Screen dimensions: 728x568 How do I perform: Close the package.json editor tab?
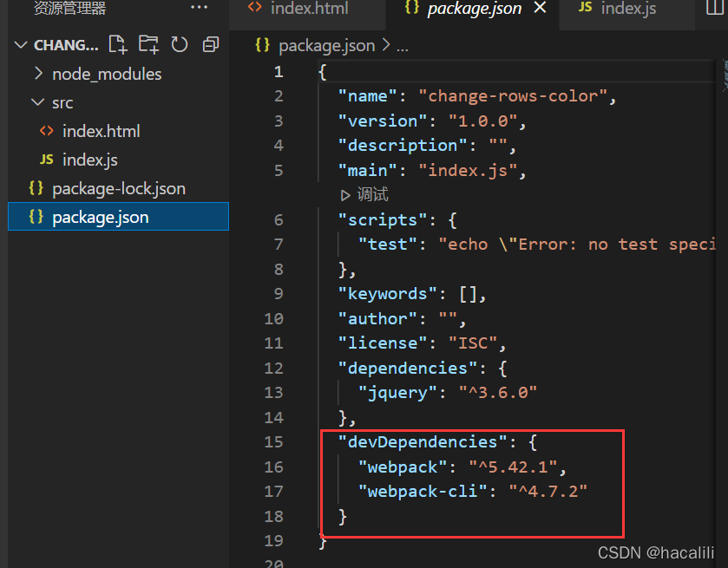541,8
